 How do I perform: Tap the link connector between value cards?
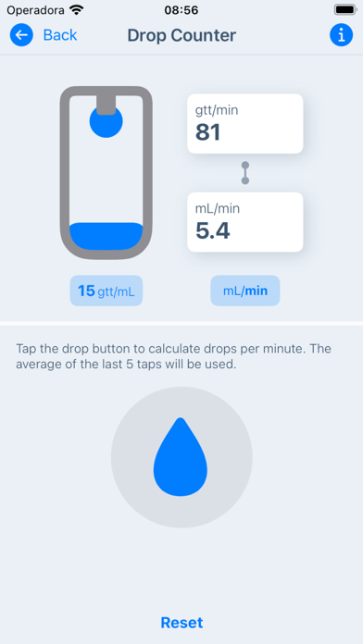pyautogui.click(x=245, y=173)
